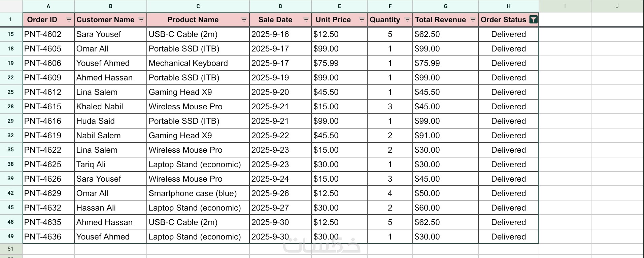The image size is (644, 258).
Task: Select column A header
Action: pyautogui.click(x=48, y=6)
